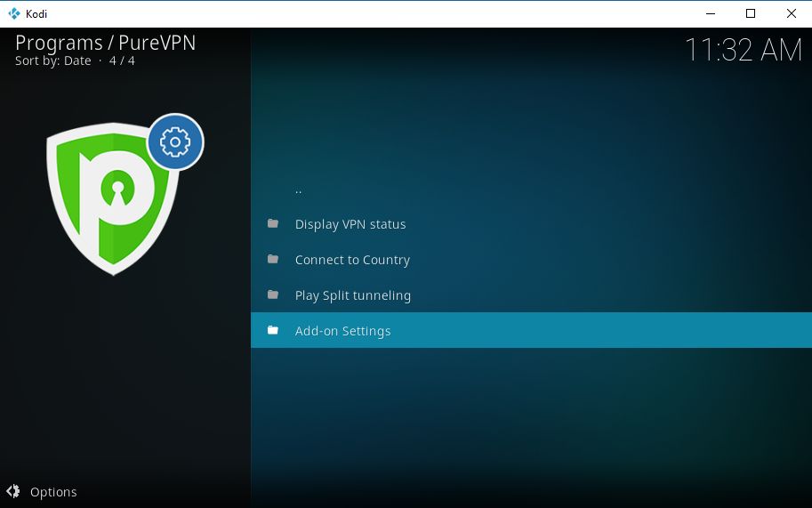Click the Kodi logo in the title bar

(x=14, y=13)
